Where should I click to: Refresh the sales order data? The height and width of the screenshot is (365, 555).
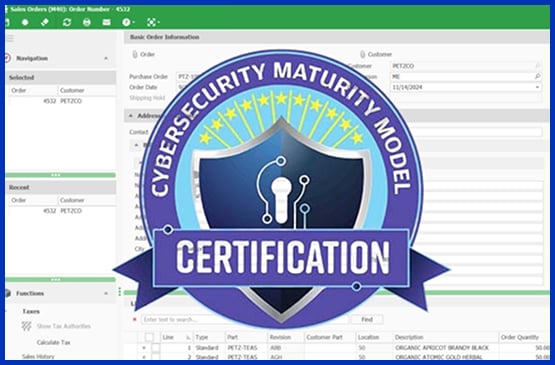(67, 22)
